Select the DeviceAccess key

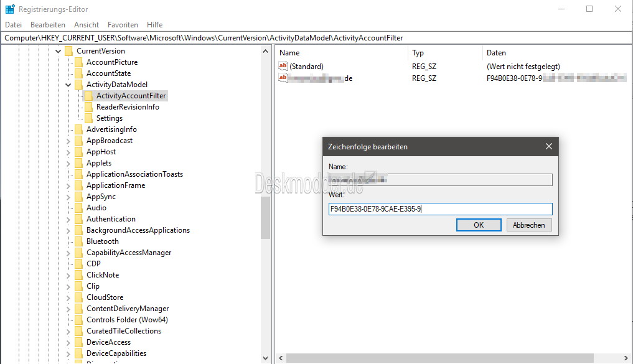108,342
